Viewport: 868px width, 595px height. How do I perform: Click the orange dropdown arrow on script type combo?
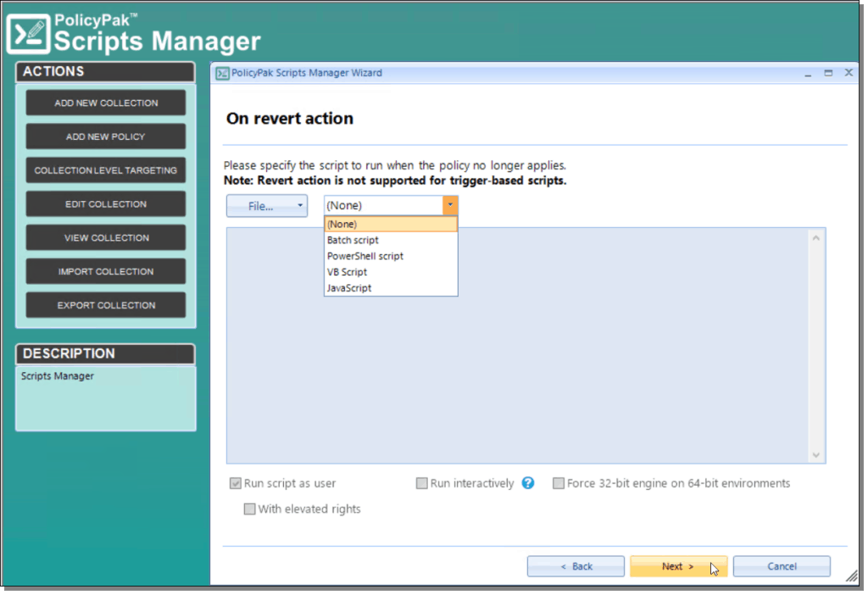tap(450, 205)
